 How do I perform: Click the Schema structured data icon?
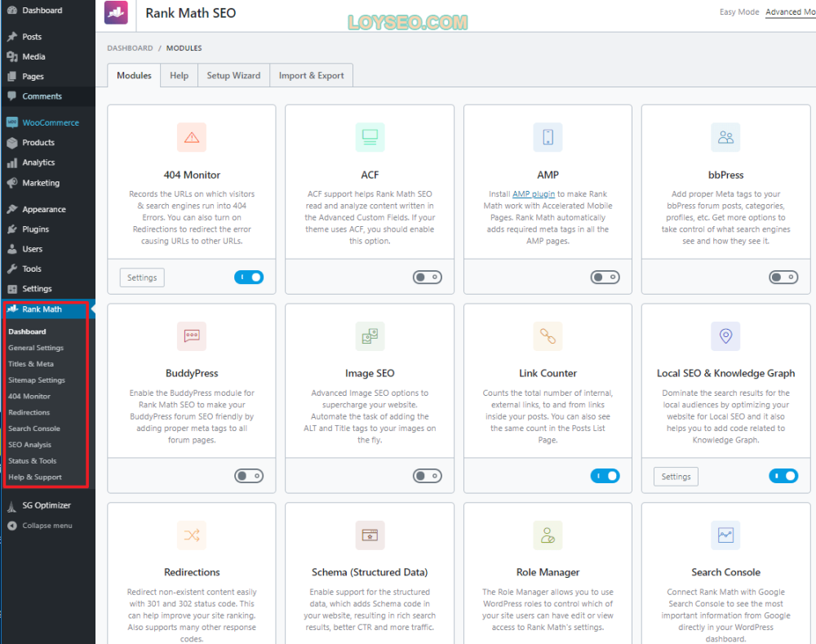pyautogui.click(x=370, y=535)
